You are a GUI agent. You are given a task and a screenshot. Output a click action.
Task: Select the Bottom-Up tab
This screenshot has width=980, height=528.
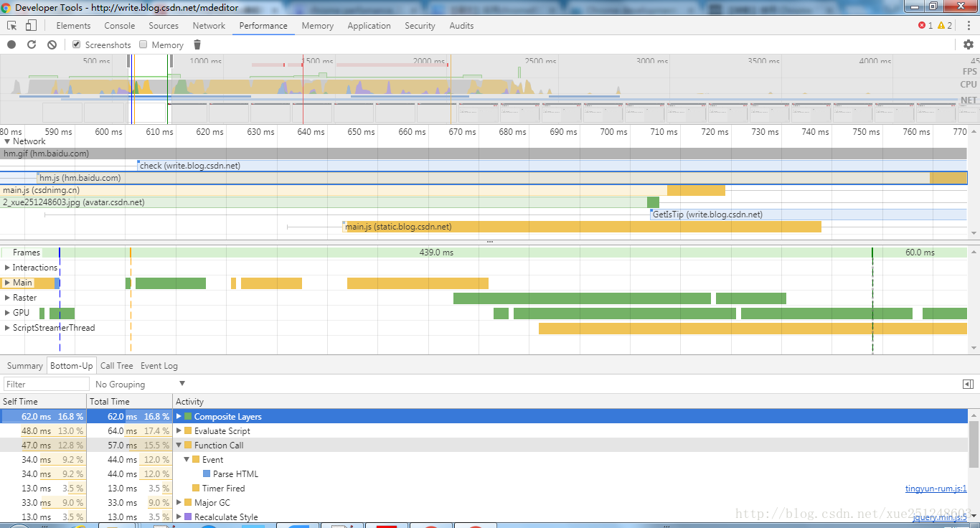coord(72,366)
